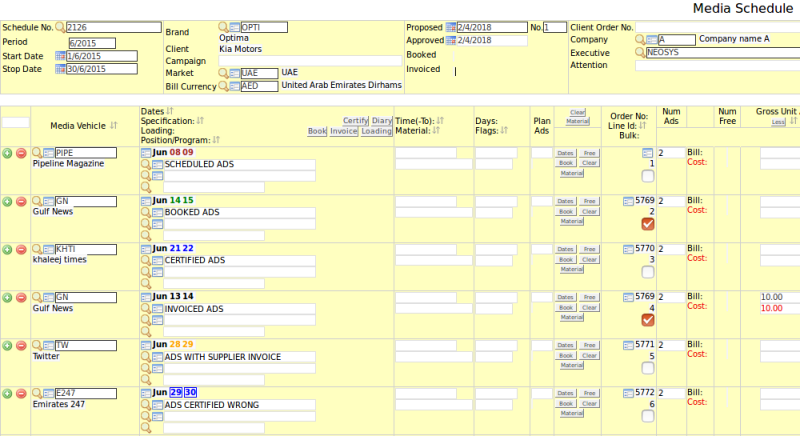Click the Executive search magnifier icon
Viewport: 800px width, 436px height.
[x=640, y=52]
